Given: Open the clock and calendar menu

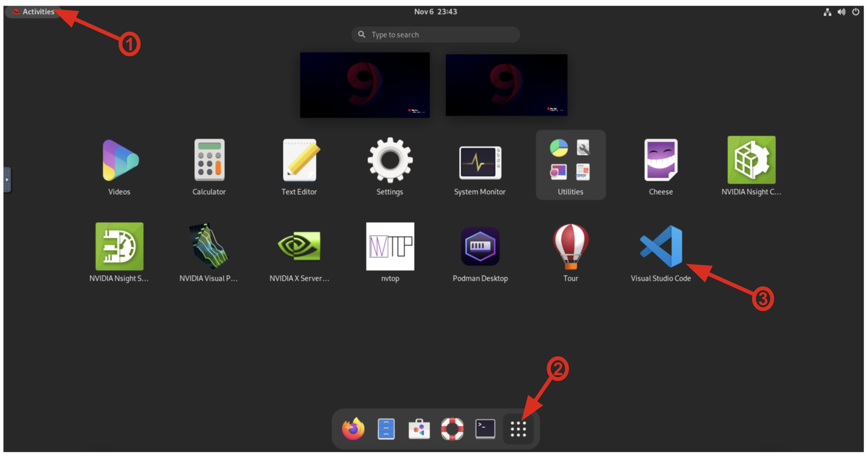Looking at the screenshot, I should [x=435, y=12].
